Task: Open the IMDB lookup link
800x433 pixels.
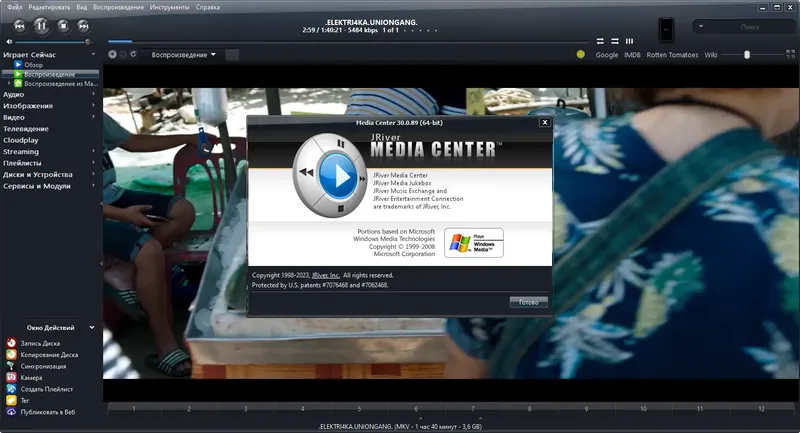Action: (632, 55)
